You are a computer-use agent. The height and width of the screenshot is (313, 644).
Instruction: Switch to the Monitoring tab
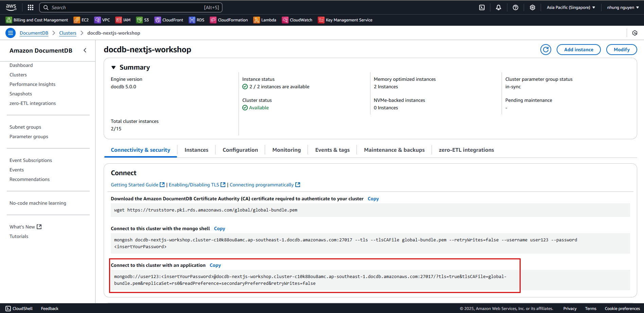[286, 150]
